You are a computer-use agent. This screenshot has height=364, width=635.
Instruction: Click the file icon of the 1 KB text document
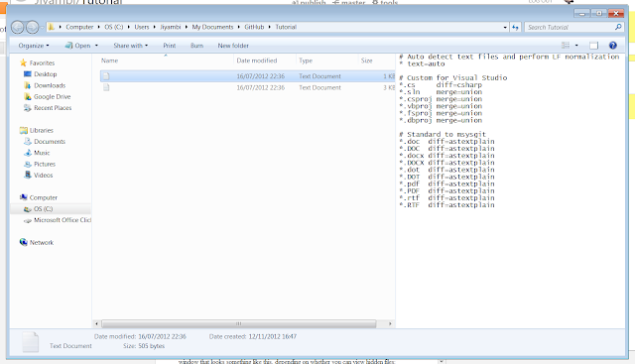[106, 76]
